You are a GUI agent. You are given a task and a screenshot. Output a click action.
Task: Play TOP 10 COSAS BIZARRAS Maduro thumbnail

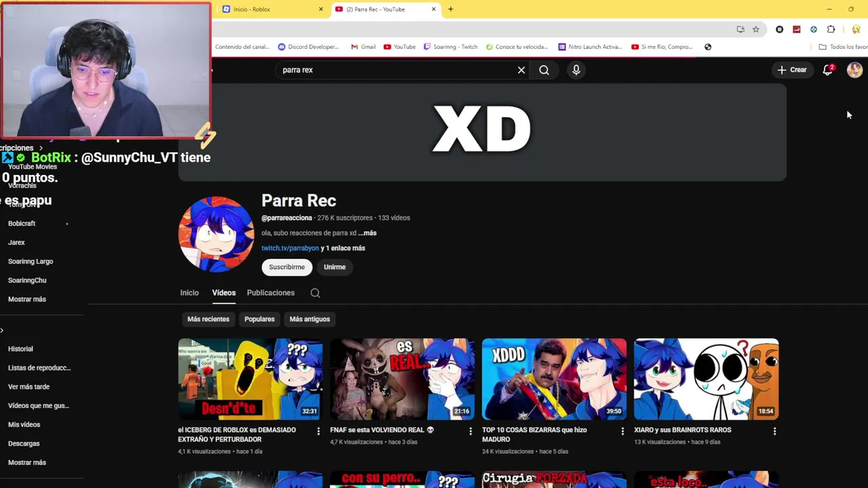coord(554,380)
